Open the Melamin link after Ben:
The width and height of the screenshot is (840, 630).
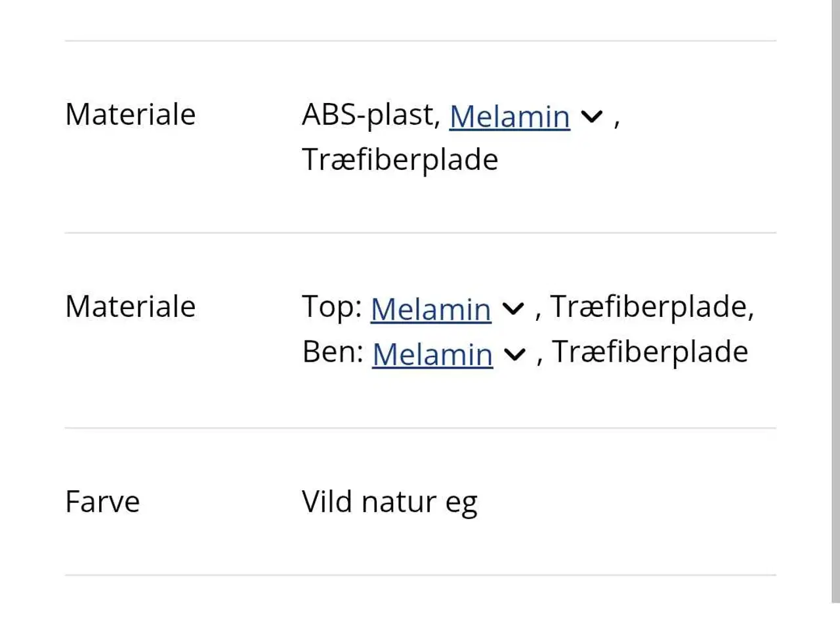coord(431,354)
